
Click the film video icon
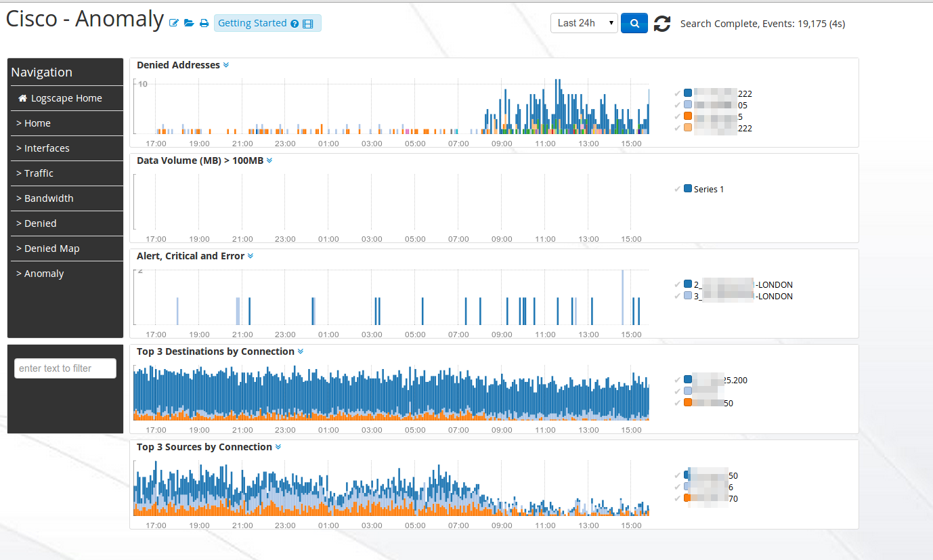[308, 24]
